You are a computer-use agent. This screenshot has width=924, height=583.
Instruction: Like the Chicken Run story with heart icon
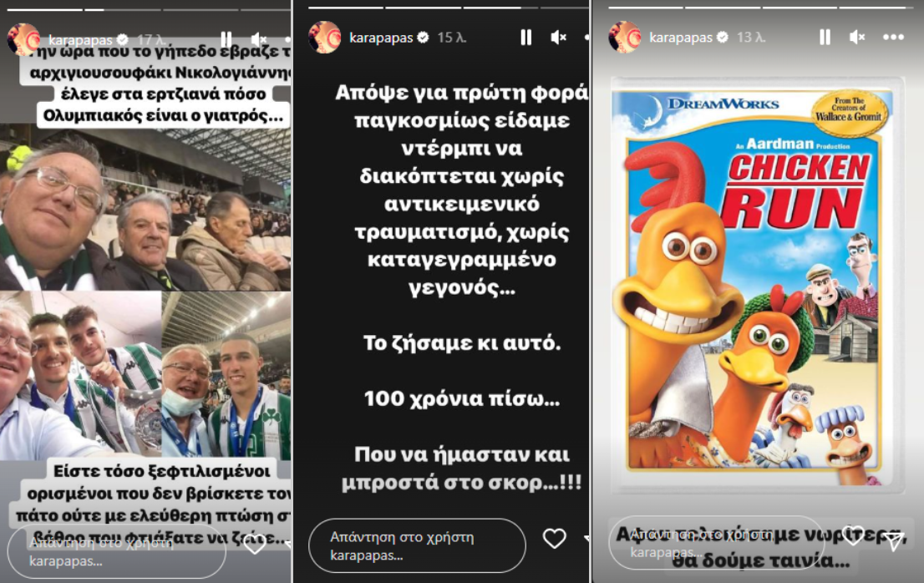853,535
